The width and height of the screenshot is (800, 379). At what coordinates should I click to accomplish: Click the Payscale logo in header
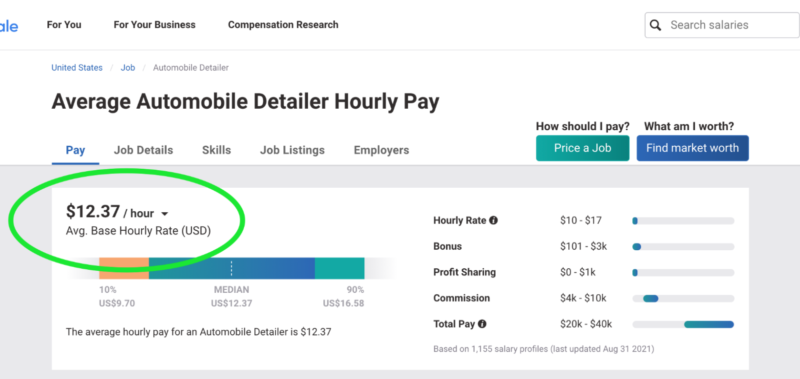coord(9,25)
